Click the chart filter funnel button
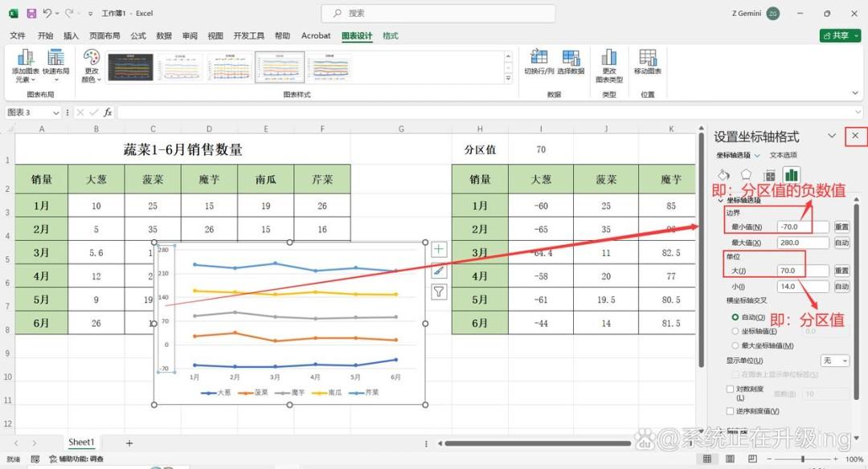This screenshot has width=868, height=469. (439, 292)
